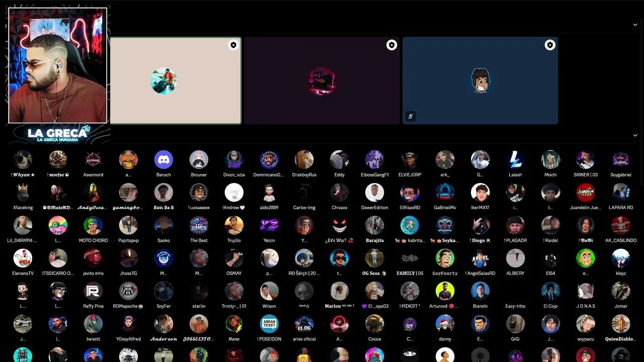Open Mochi's avatar
644x362 pixels.
tap(550, 160)
